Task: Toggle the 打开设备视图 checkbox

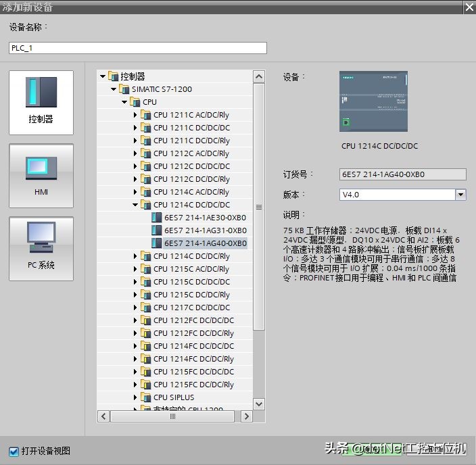Action: point(14,451)
